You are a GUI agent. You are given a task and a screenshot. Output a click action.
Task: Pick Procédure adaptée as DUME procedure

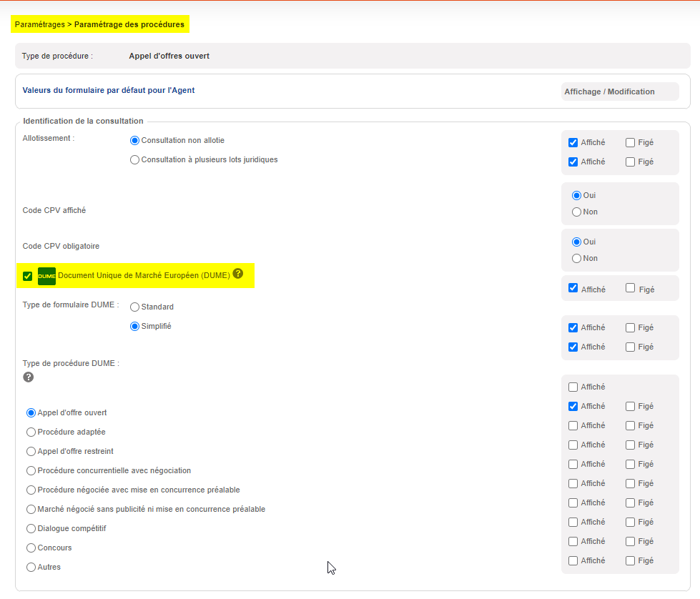pos(31,432)
